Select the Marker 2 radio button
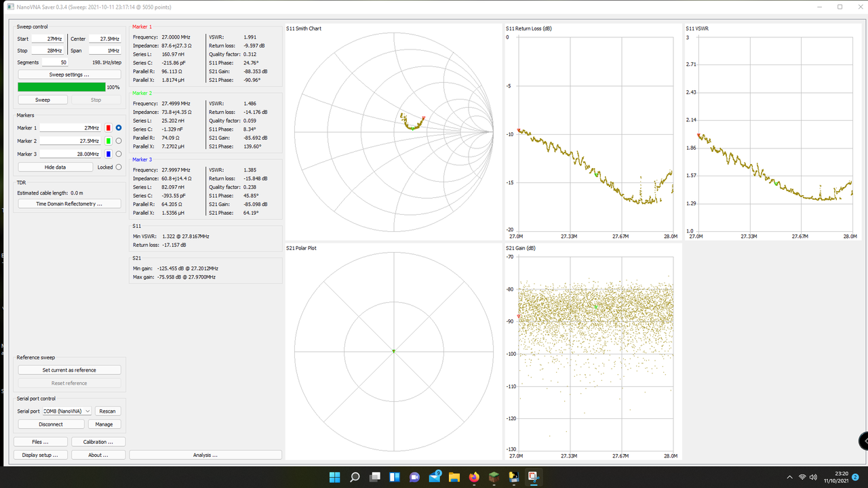This screenshot has width=868, height=488. pos(119,141)
